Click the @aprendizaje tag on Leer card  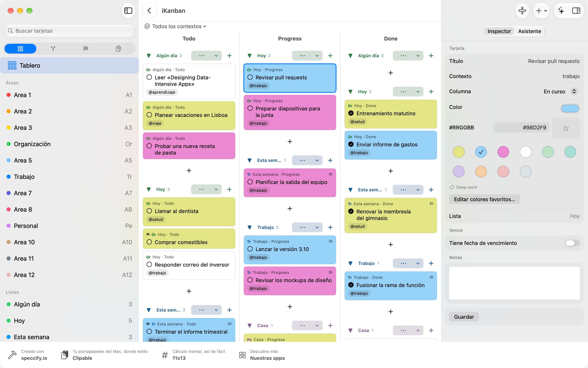click(162, 92)
